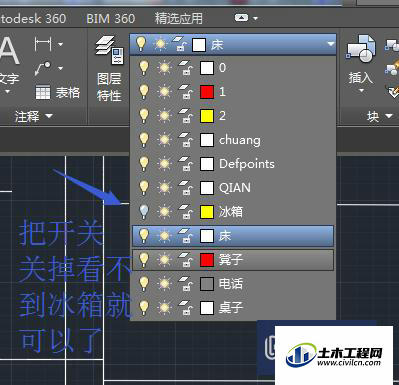Click the lock icon for Defpoints layer
The height and width of the screenshot is (385, 399).
[x=185, y=164]
